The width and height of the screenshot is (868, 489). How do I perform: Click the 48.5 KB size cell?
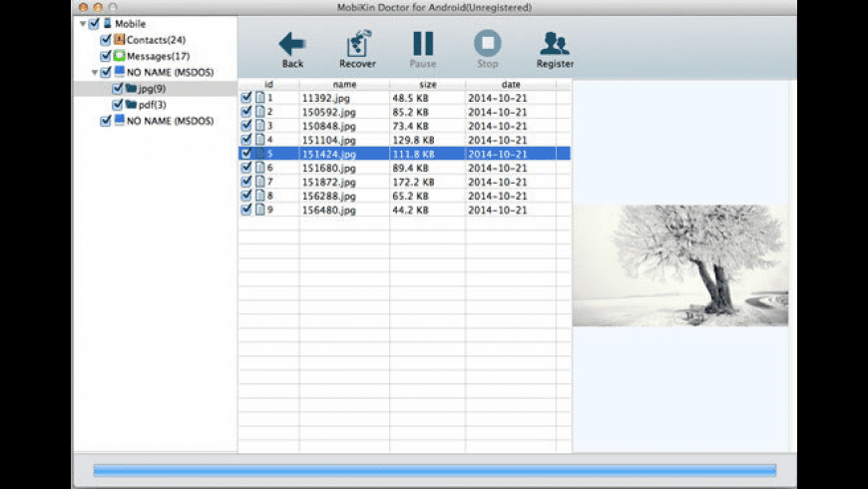point(410,98)
